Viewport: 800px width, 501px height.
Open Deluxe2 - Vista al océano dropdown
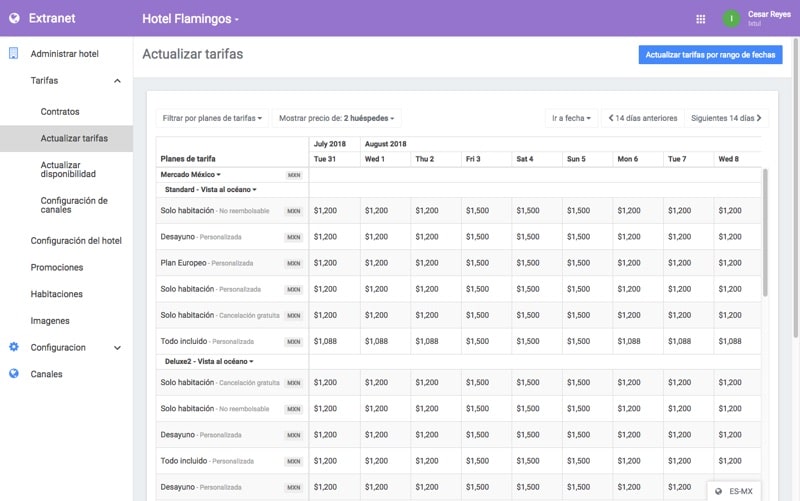coord(209,361)
